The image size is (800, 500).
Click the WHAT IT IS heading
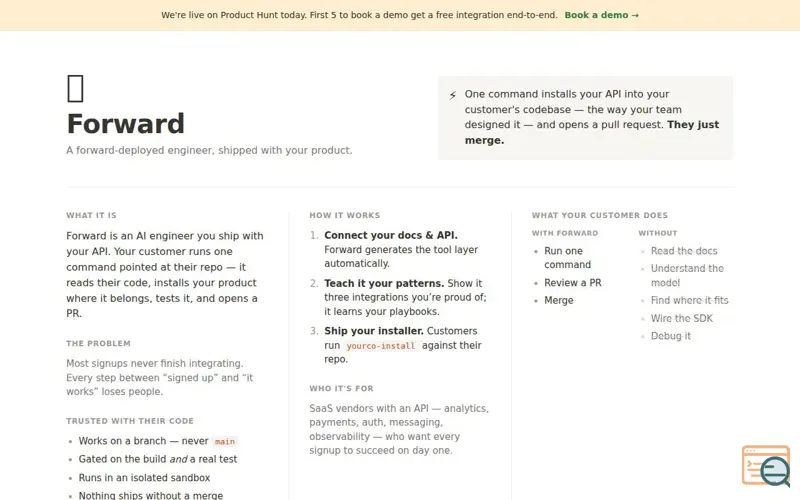pyautogui.click(x=91, y=215)
